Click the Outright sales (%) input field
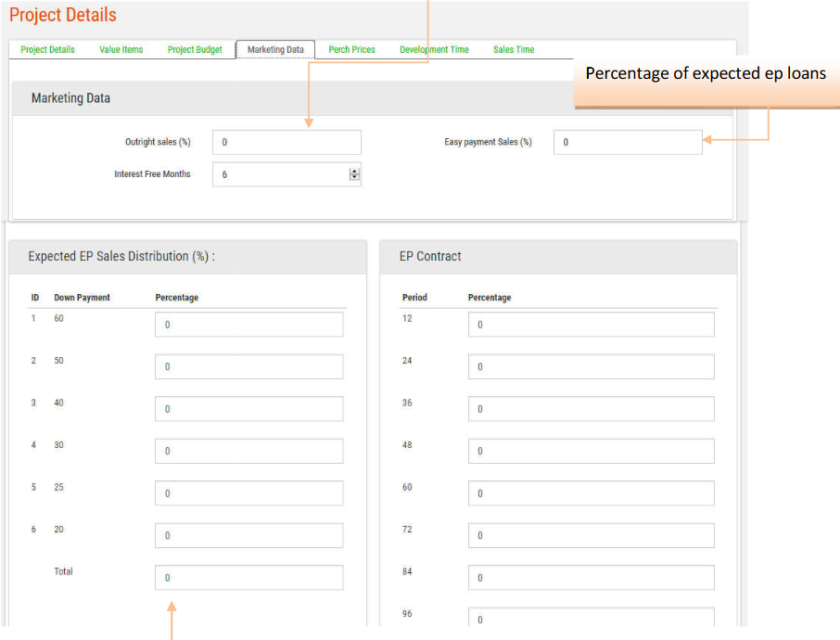 point(286,142)
